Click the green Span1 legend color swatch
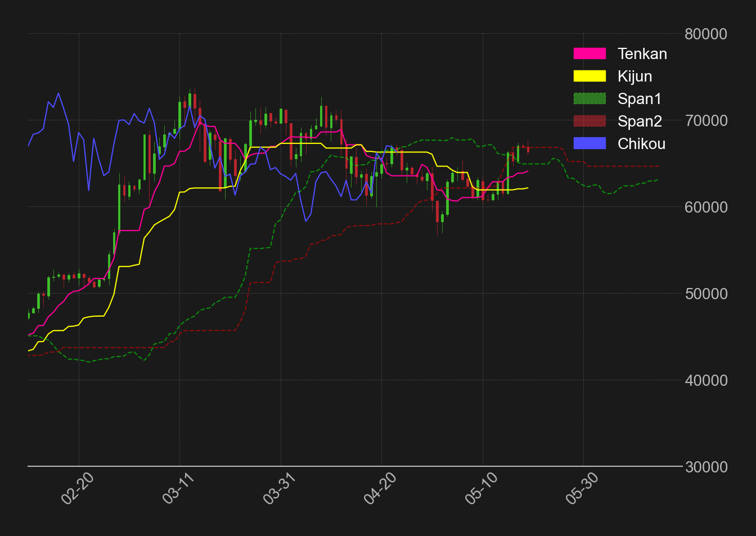The image size is (756, 536). point(589,99)
